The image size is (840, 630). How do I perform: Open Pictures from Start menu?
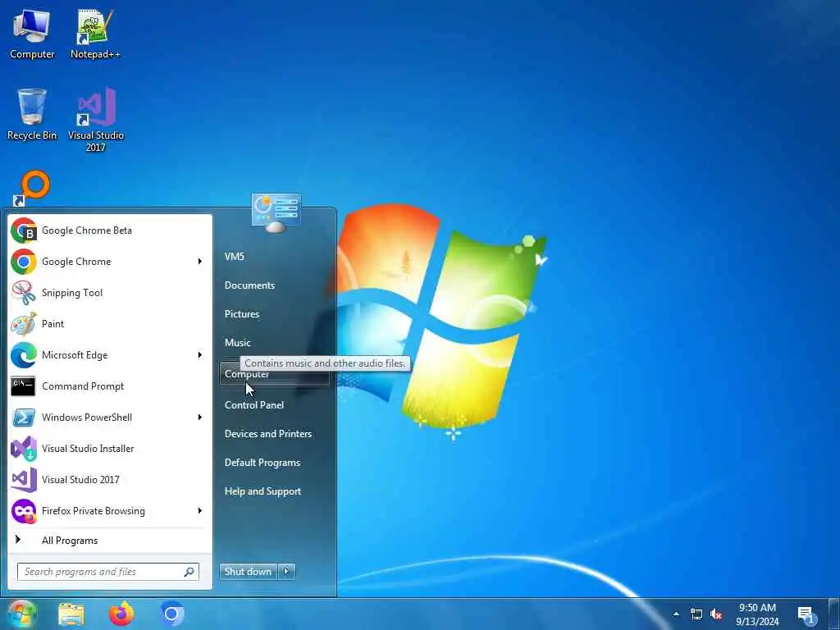274,314
